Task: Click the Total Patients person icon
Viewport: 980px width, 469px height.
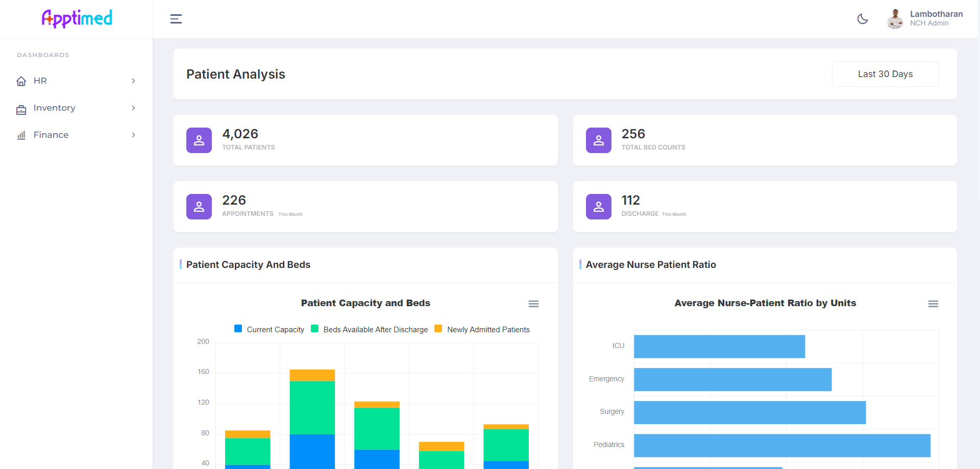Action: pos(199,140)
